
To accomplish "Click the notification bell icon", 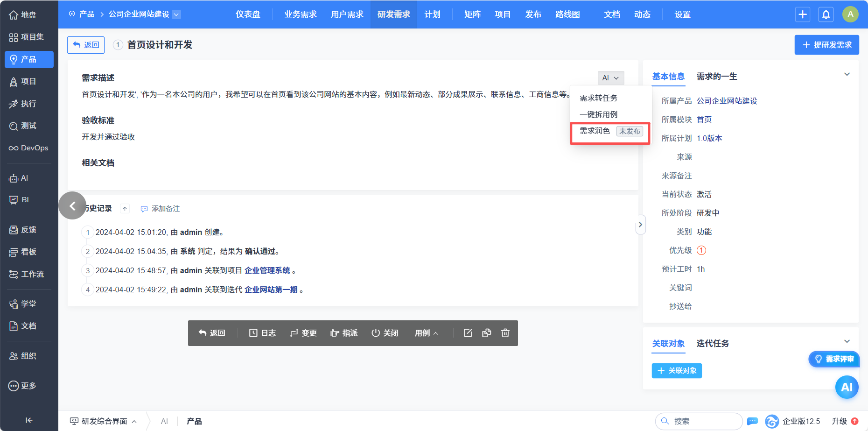I will (826, 14).
